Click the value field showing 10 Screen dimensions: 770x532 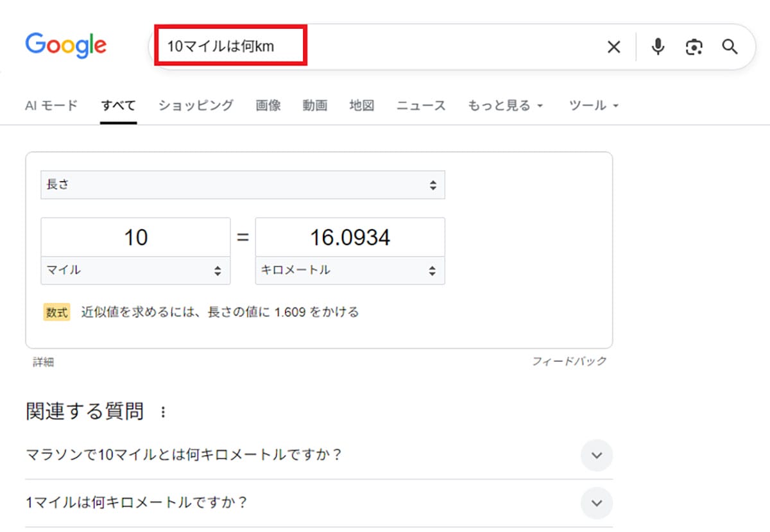click(135, 237)
